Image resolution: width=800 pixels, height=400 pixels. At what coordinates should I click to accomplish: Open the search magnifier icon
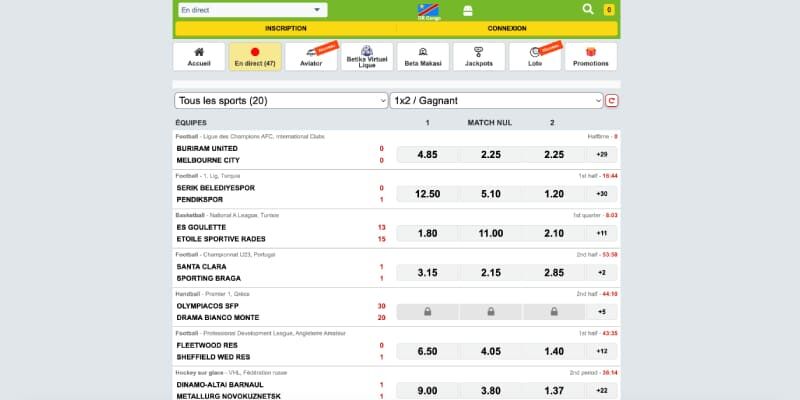(x=588, y=9)
